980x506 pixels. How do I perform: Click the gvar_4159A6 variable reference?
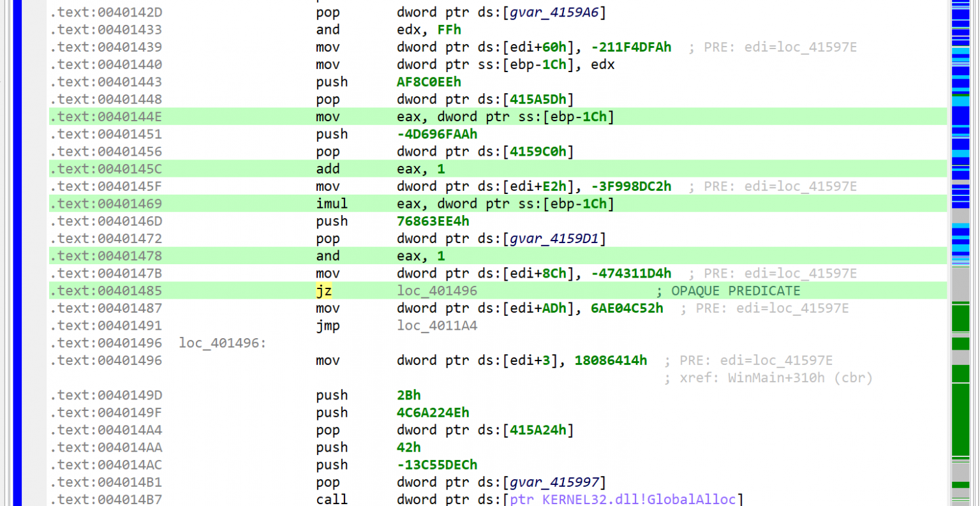(x=554, y=12)
